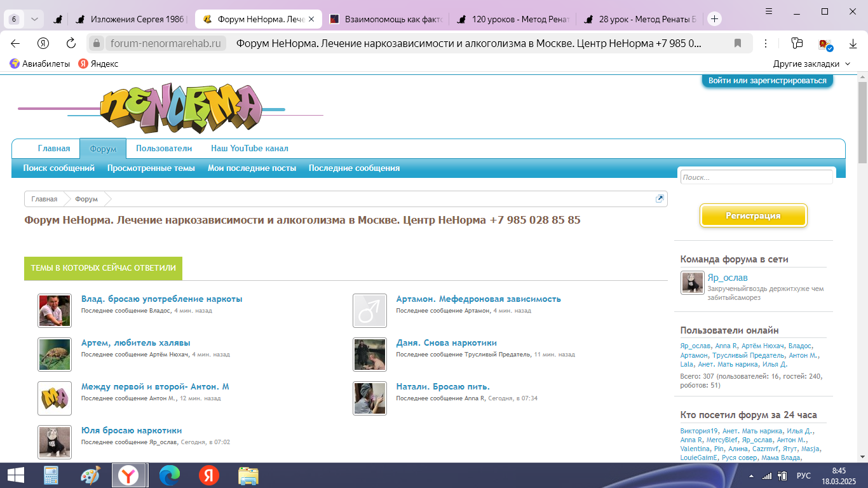
Task: Open the Пользователи navigation tab
Action: (x=163, y=149)
